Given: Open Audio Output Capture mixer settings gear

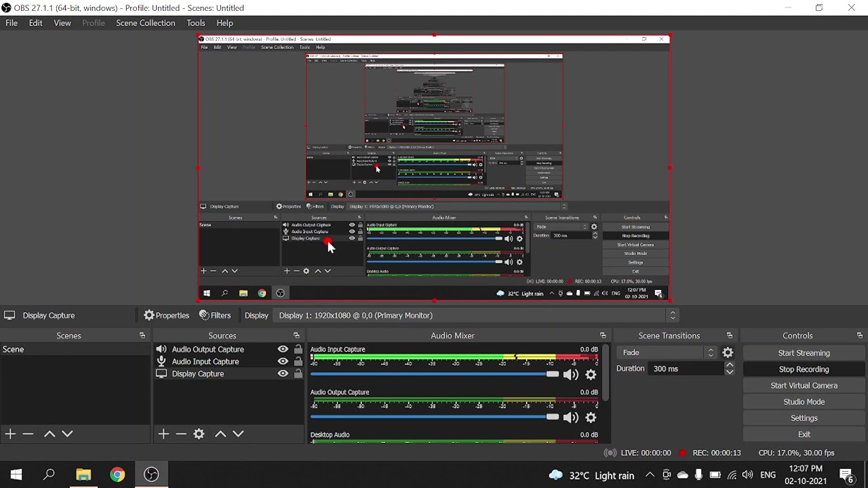Looking at the screenshot, I should [591, 418].
